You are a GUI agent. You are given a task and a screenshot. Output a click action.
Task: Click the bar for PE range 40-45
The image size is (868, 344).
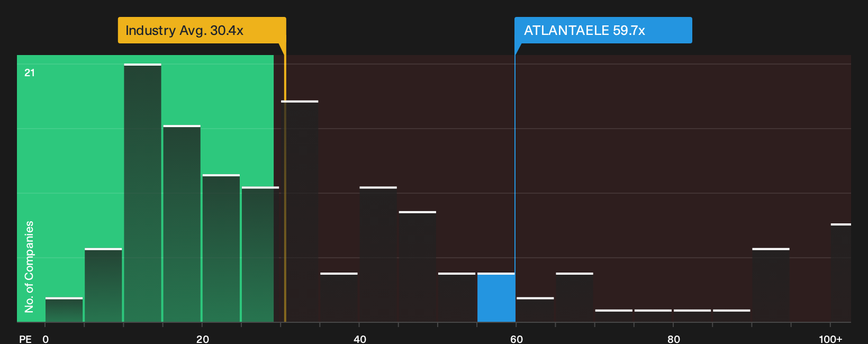[x=378, y=254]
